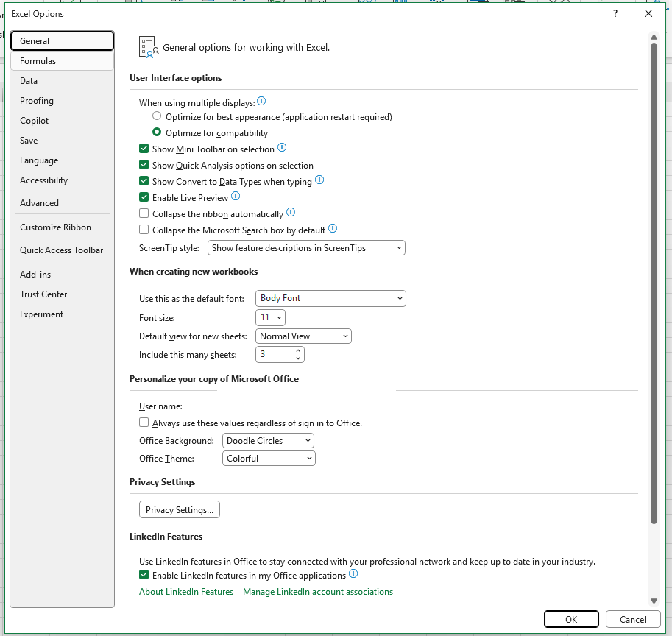
Task: Open the info tooltip for "Show Convert to Data Types"
Action: coord(319,180)
